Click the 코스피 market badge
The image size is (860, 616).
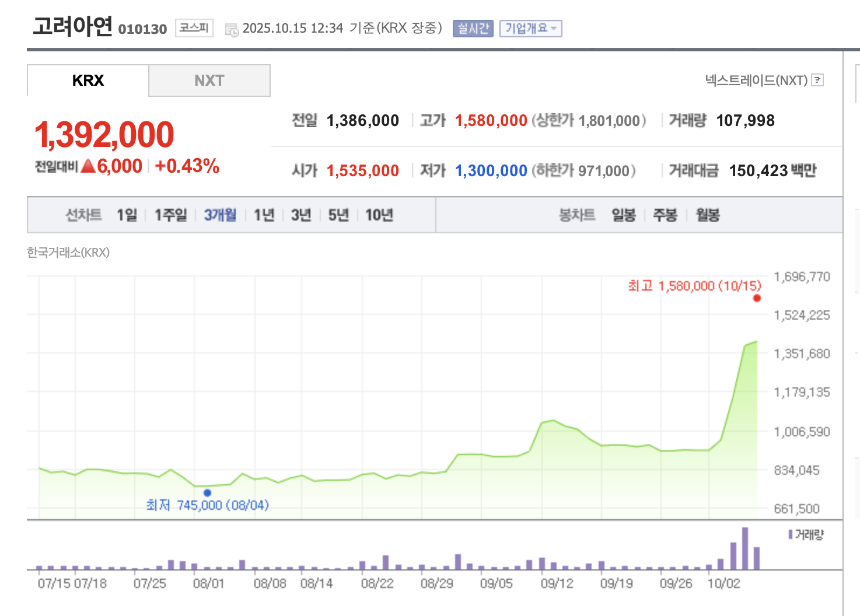click(194, 28)
